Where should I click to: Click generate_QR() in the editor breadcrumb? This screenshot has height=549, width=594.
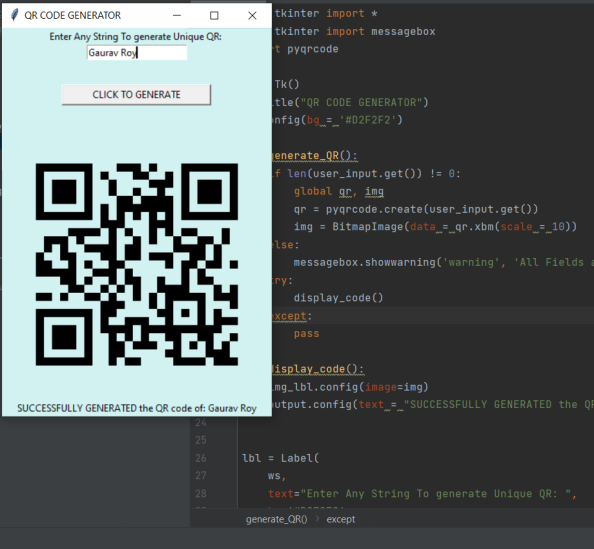pyautogui.click(x=277, y=519)
